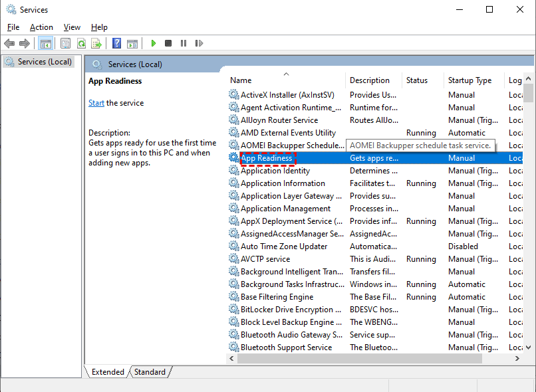
Task: Click the Stop Service square icon
Action: click(168, 43)
